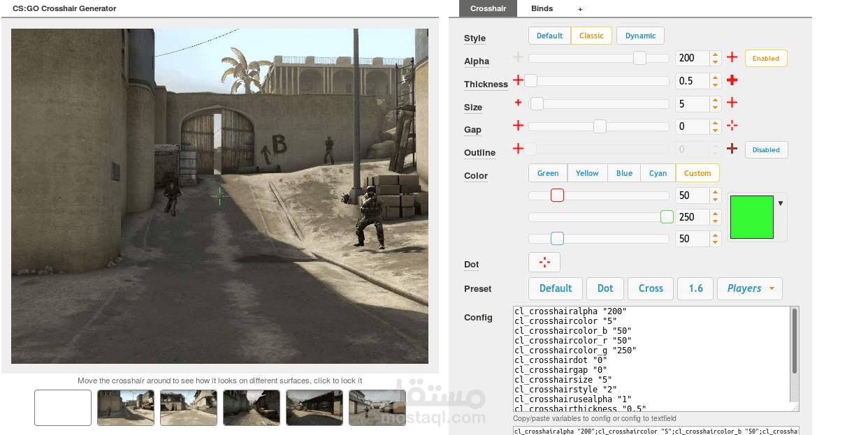Apply the 1.6 preset
Viewport: 868px width, 435px height.
(695, 288)
